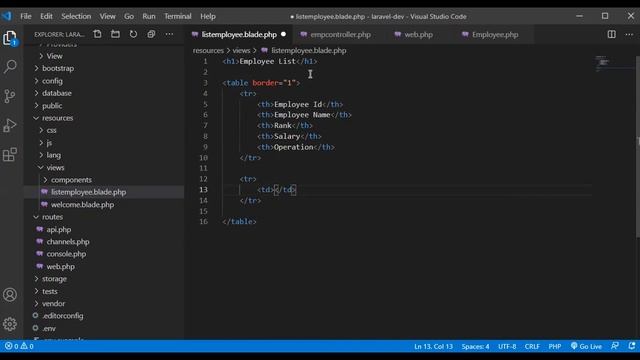
Task: Collapse the resources folder
Action: [58, 118]
